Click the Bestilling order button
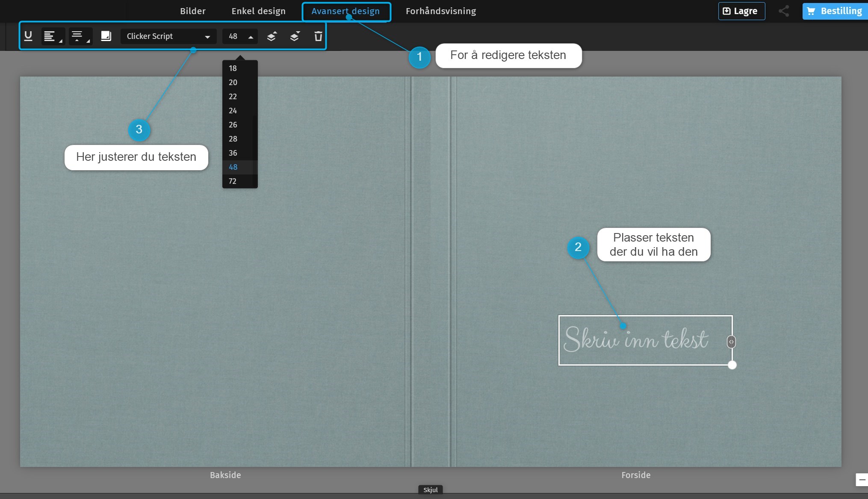This screenshot has width=868, height=499. [835, 11]
